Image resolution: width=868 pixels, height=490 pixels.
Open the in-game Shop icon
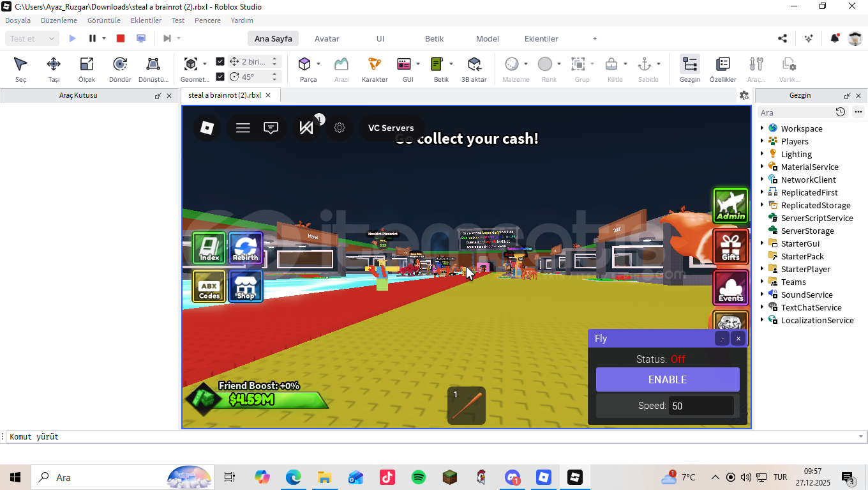pyautogui.click(x=246, y=286)
